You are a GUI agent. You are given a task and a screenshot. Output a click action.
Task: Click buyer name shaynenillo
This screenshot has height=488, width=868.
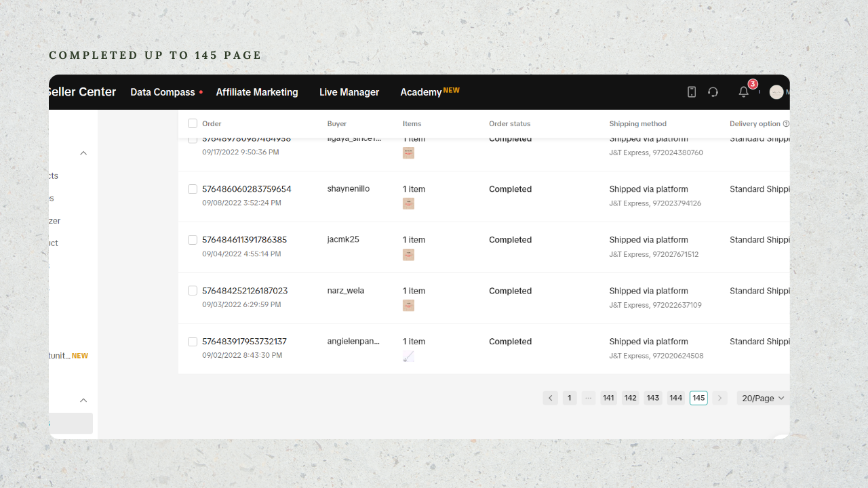click(x=349, y=189)
